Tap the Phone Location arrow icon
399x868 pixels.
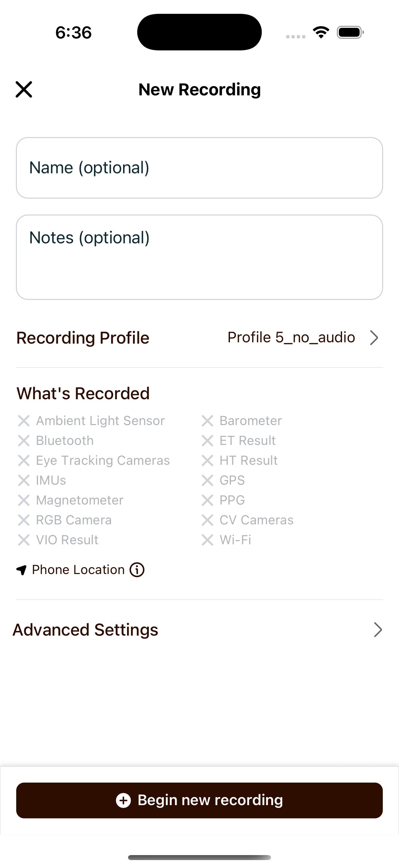[x=22, y=570]
